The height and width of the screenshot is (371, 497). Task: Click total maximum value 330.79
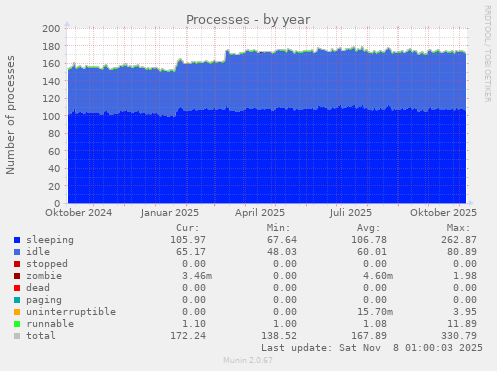tap(459, 336)
